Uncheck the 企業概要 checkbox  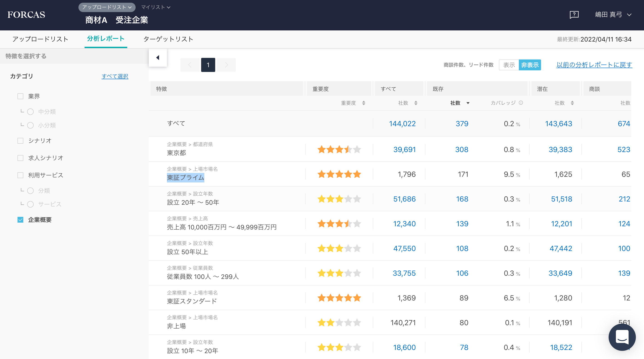20,220
